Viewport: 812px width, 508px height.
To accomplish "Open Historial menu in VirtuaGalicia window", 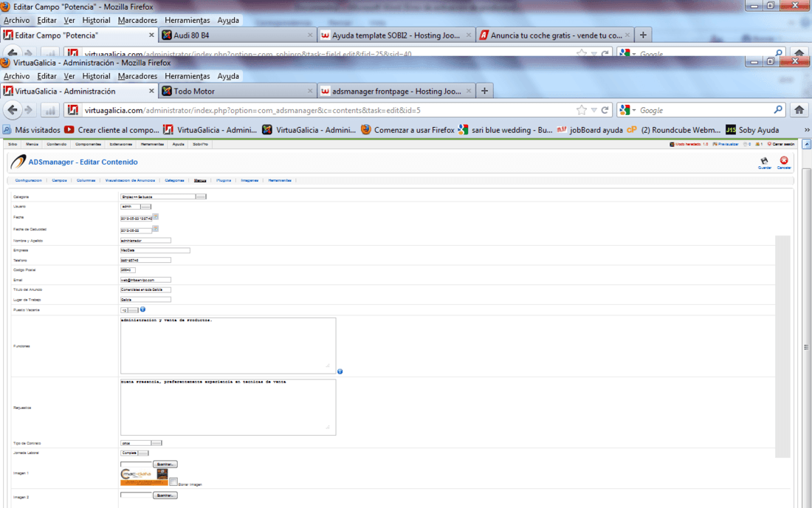I will point(96,76).
